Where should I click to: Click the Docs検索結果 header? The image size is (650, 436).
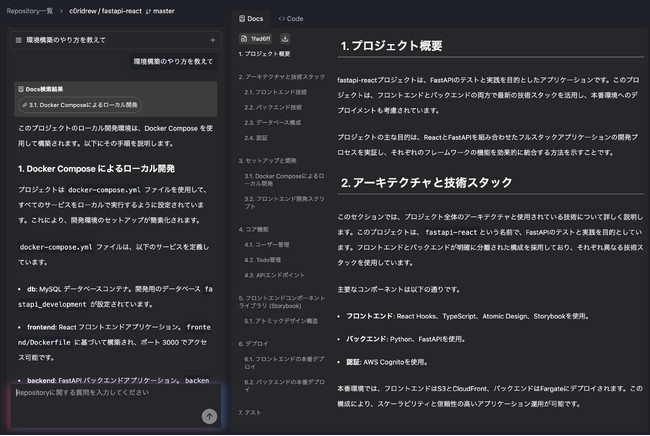[41, 89]
